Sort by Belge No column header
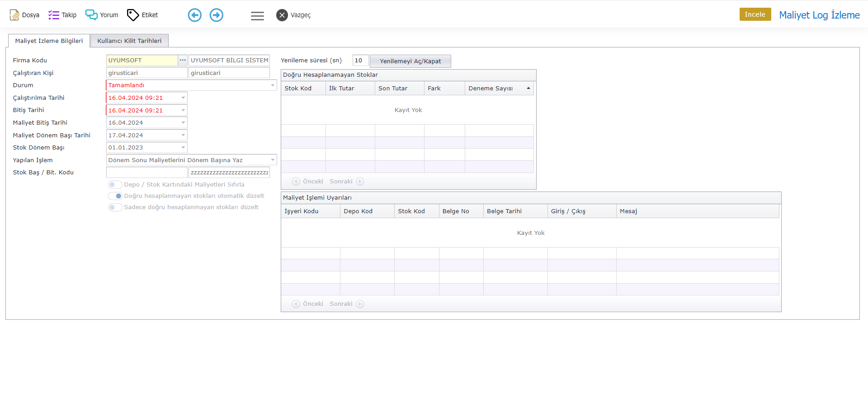 (x=461, y=211)
